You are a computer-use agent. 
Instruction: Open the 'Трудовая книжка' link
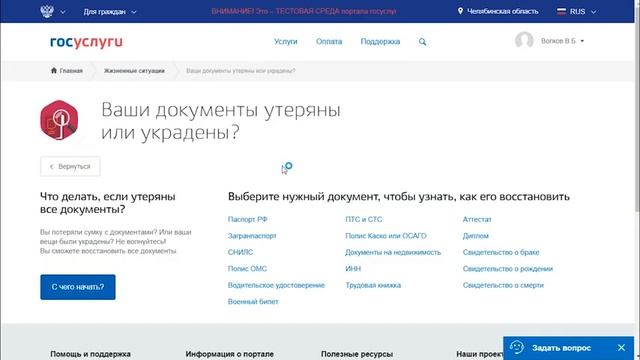(x=373, y=285)
